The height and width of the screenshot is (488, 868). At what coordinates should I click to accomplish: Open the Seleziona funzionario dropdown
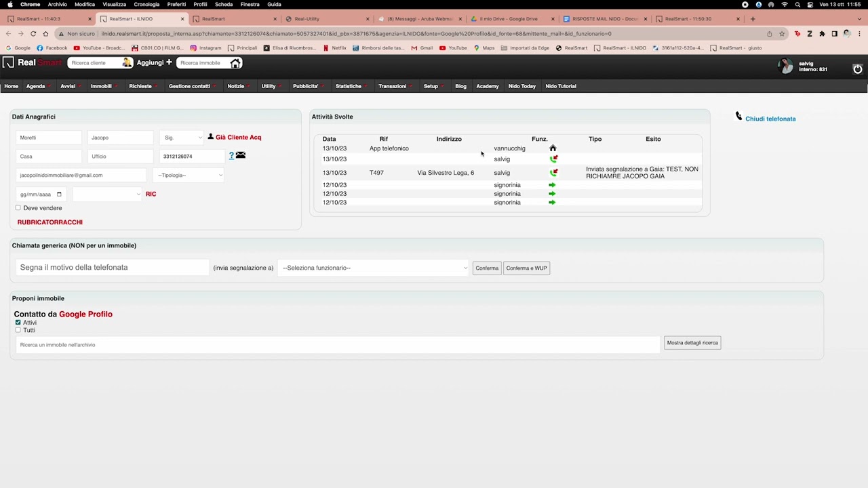click(x=374, y=268)
